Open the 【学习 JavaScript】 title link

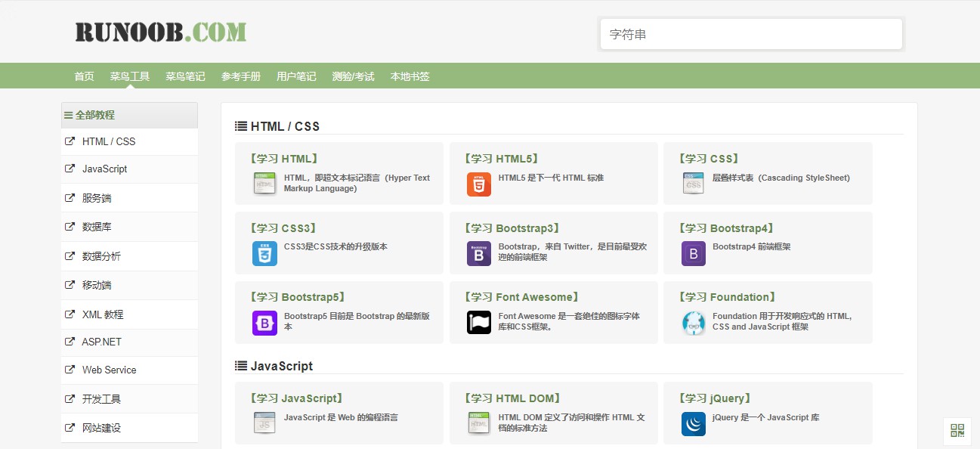pyautogui.click(x=297, y=398)
